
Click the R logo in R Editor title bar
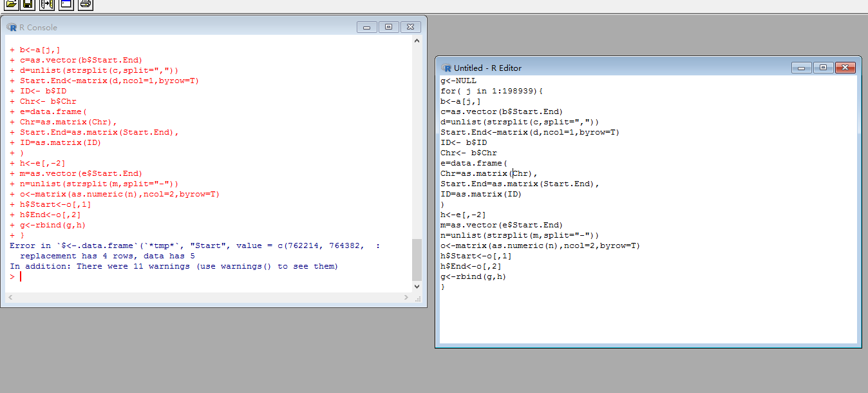pyautogui.click(x=446, y=68)
